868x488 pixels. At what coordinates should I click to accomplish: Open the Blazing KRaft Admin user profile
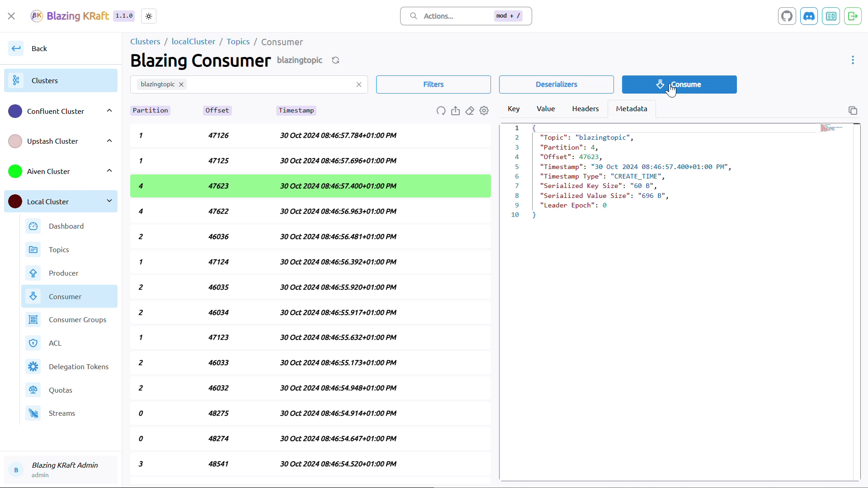tap(61, 469)
